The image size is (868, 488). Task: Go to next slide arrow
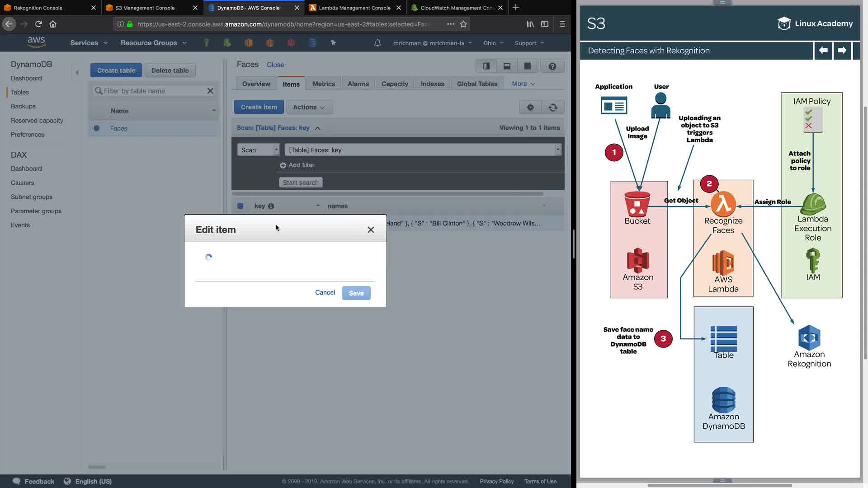tap(841, 51)
